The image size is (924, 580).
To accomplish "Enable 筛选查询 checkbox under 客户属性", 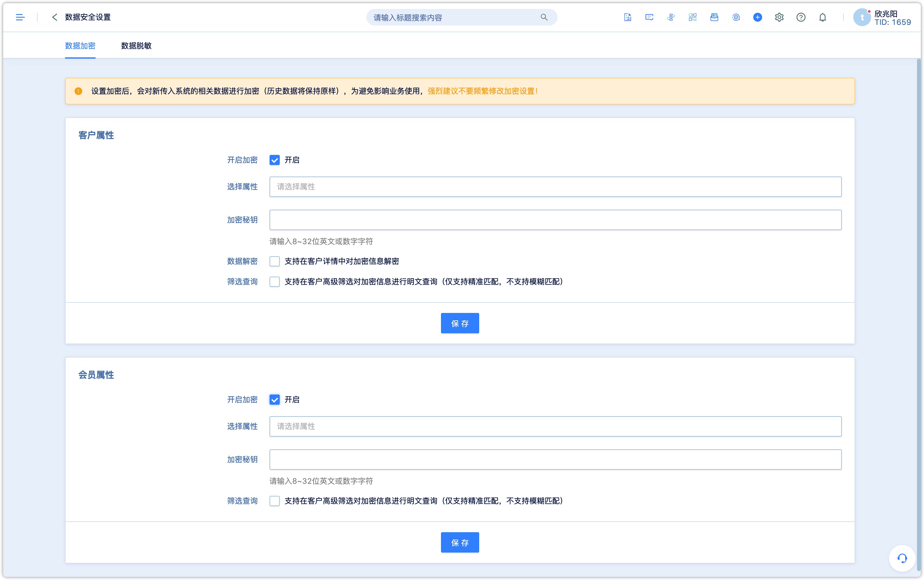I will (x=275, y=282).
